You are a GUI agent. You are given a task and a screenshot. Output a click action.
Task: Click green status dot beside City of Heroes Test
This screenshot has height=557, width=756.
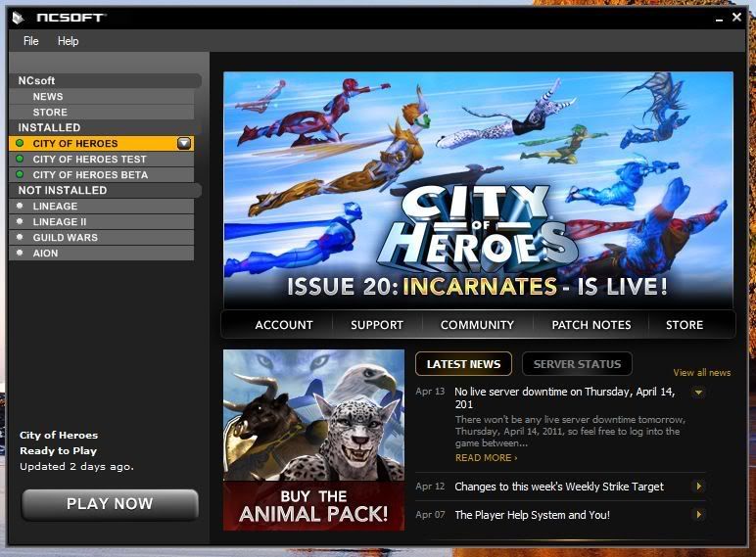click(20, 159)
